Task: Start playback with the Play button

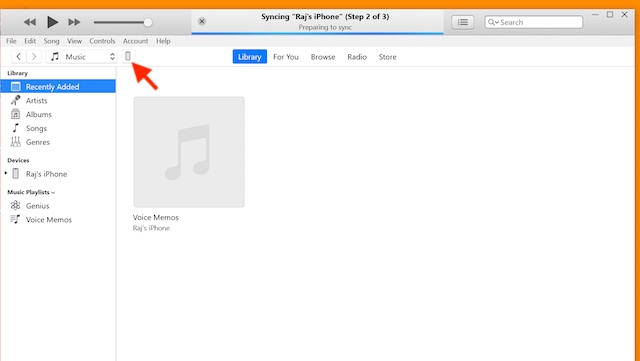Action: coord(52,22)
